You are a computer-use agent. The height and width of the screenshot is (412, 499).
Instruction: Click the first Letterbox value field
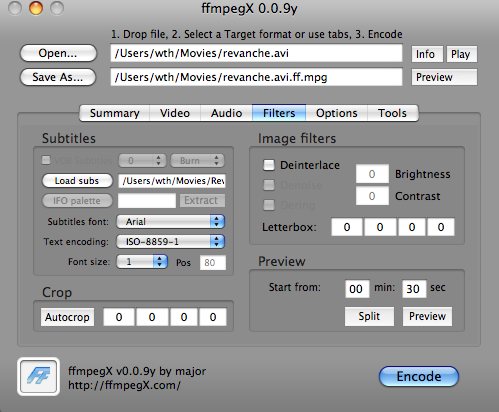pos(347,227)
